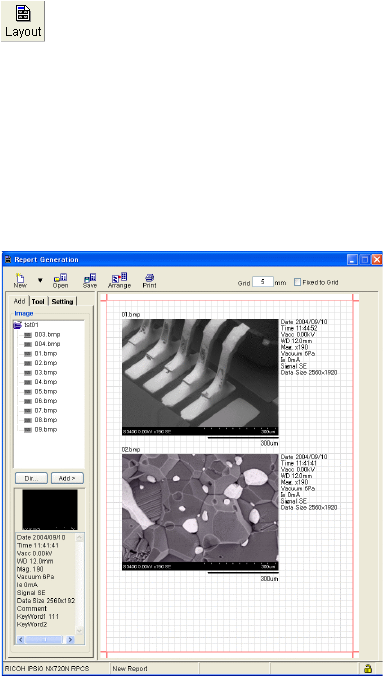This screenshot has width=383, height=676.
Task: Click the info panel scroll-up arrow
Action: 79,538
